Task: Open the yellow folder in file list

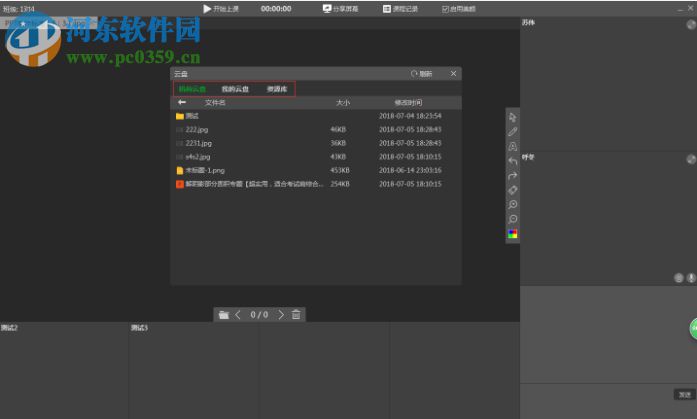Action: coord(316,116)
